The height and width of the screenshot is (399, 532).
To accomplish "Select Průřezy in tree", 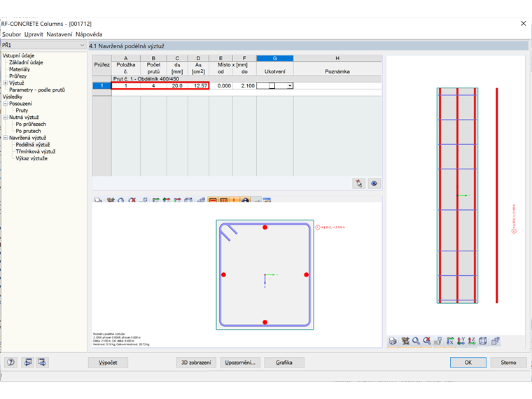I will point(18,76).
